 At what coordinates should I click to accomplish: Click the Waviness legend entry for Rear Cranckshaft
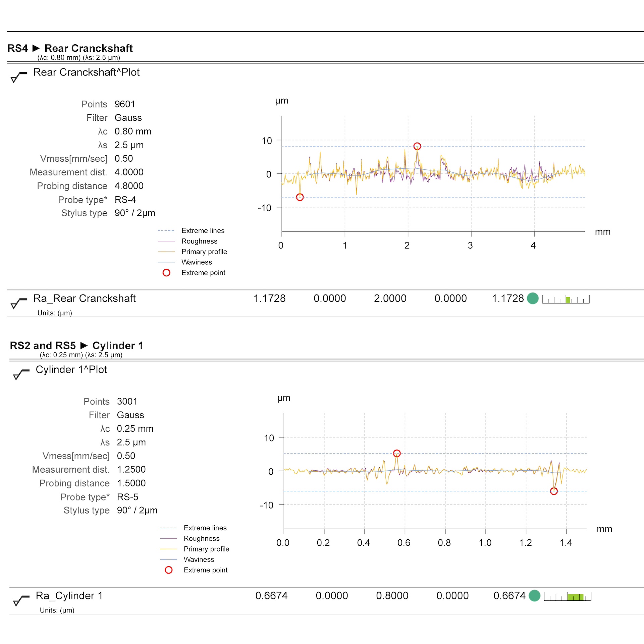(x=197, y=262)
